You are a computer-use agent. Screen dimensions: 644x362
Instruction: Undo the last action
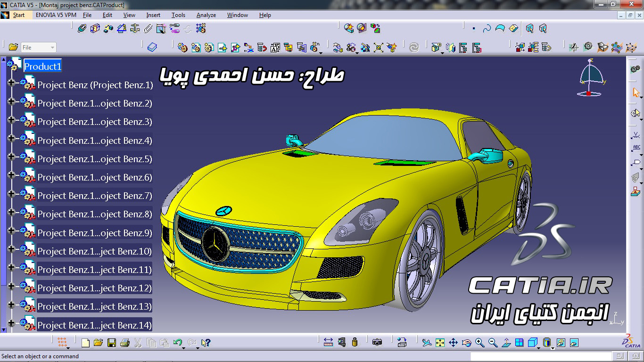(x=177, y=343)
